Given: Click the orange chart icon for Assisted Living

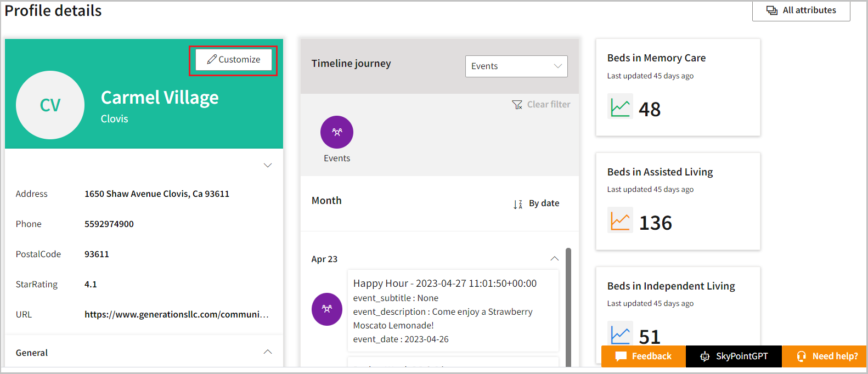Looking at the screenshot, I should click(x=620, y=220).
